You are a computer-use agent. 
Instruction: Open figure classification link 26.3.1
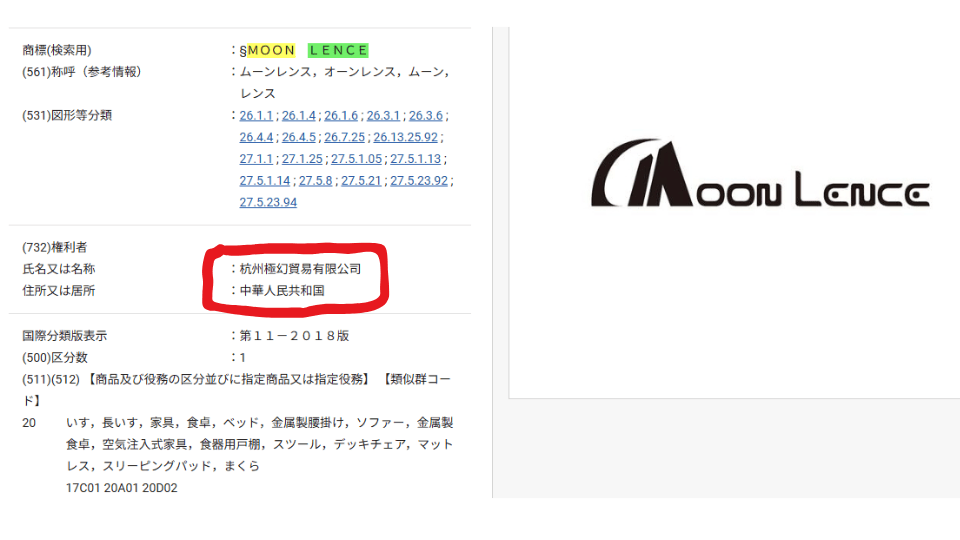point(383,116)
